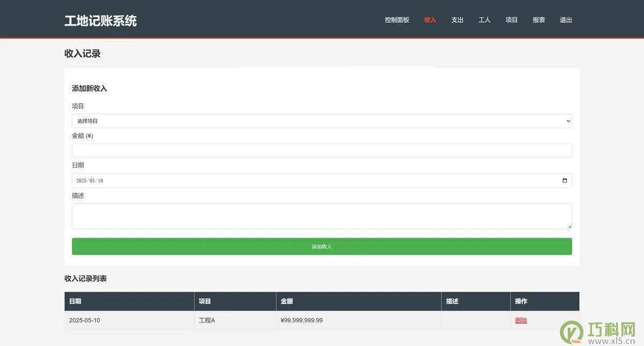Open the 控制面板 nav item
This screenshot has height=346, width=644.
[397, 20]
